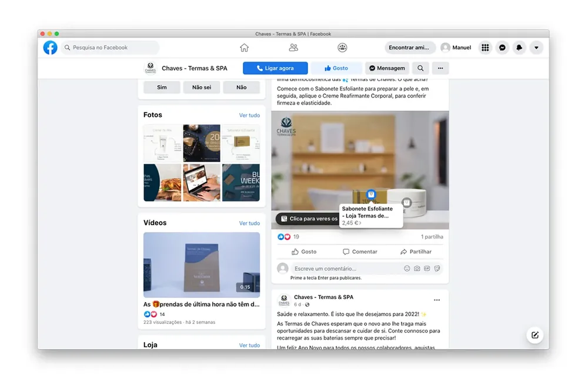Click the blue product tag on the soap
Image resolution: width=588 pixels, height=392 pixels.
[371, 194]
